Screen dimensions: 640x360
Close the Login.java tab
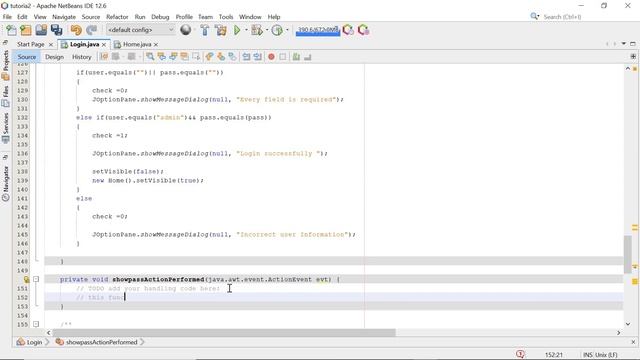pyautogui.click(x=104, y=44)
